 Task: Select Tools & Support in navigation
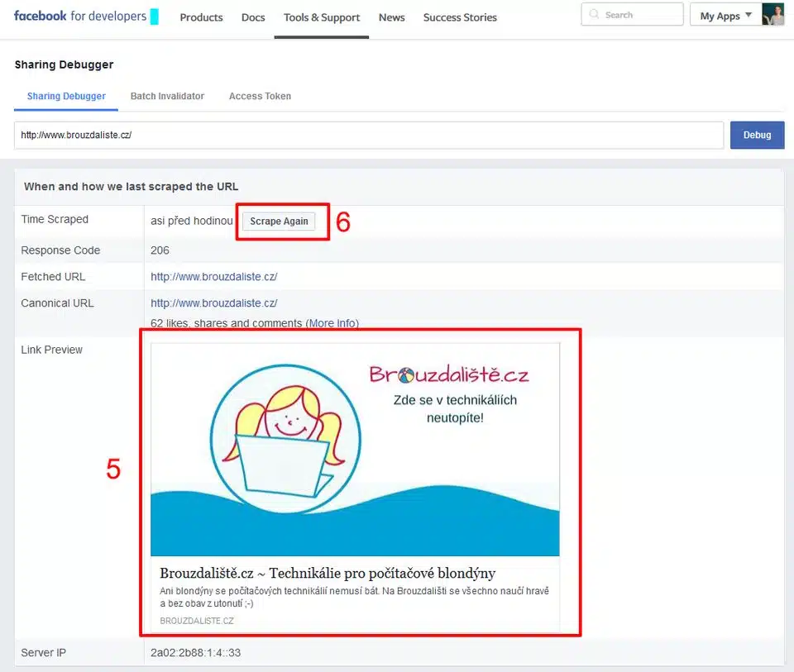[x=322, y=17]
